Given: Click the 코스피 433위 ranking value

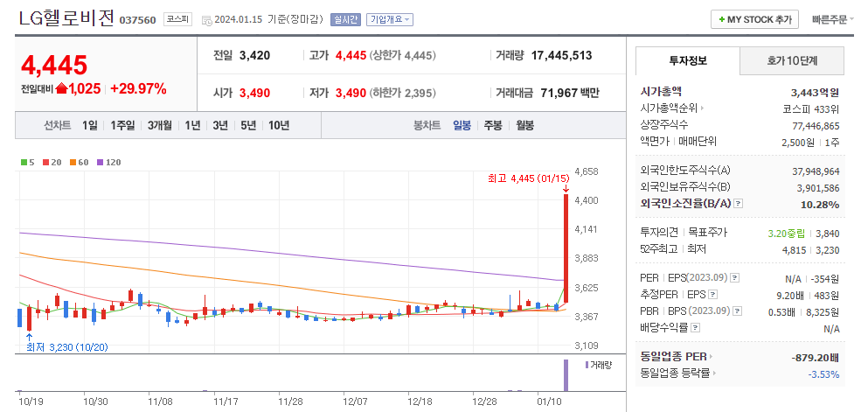Looking at the screenshot, I should pos(811,109).
